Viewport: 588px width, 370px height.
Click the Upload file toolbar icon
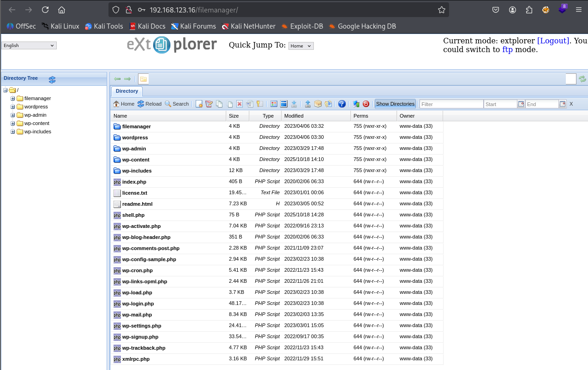pos(308,104)
